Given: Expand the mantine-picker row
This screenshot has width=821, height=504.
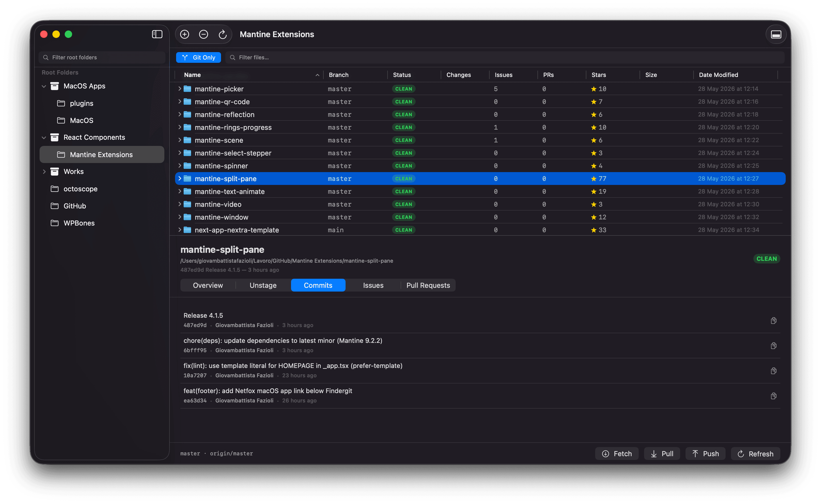Looking at the screenshot, I should point(180,89).
